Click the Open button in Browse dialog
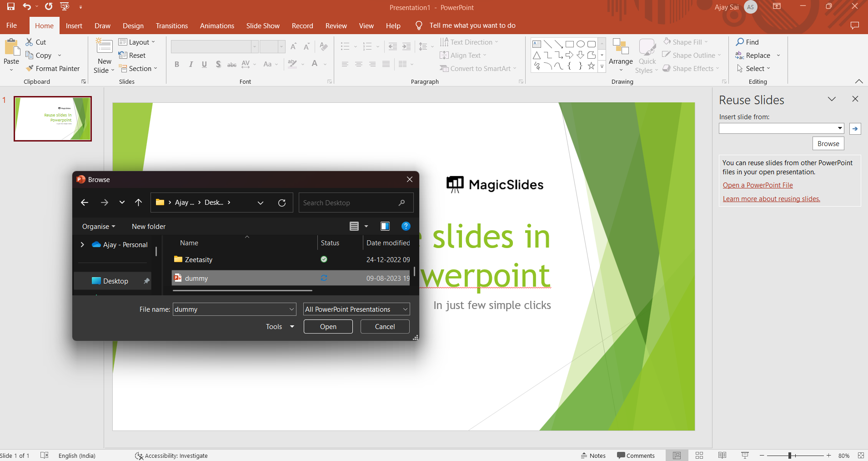 coord(328,327)
